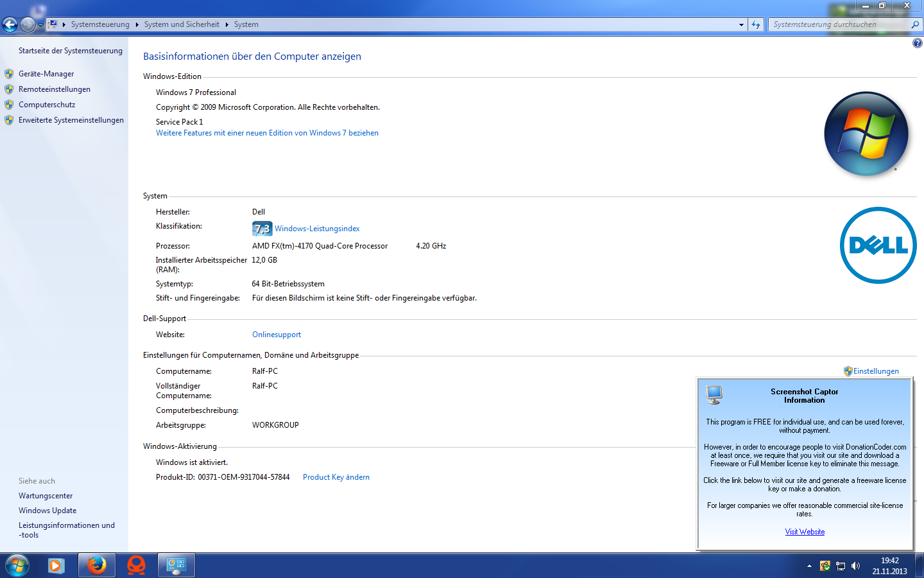The width and height of the screenshot is (924, 578).
Task: Open the red mascot app in taskbar
Action: [136, 566]
